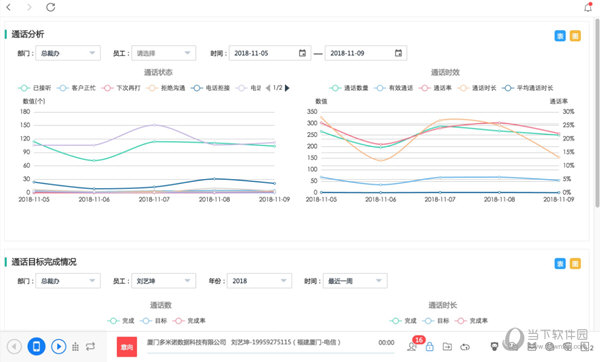Switch 通话目标完成情况 to the blue table view

[x=560, y=263]
